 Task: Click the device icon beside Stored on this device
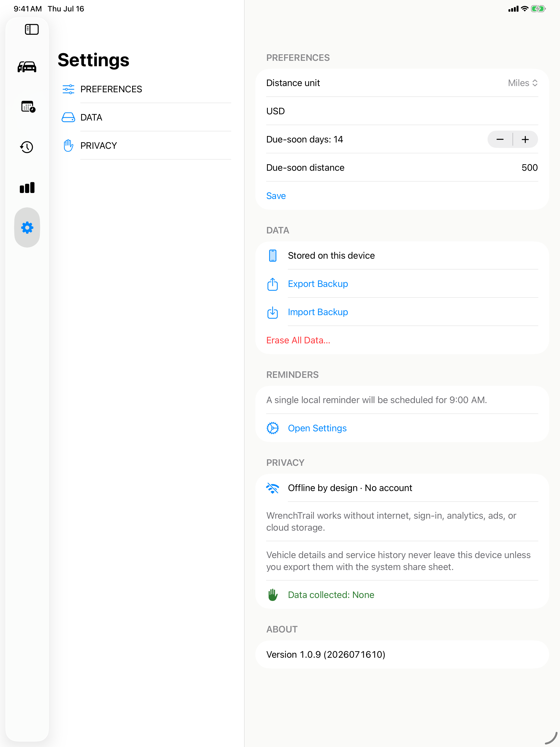click(273, 256)
